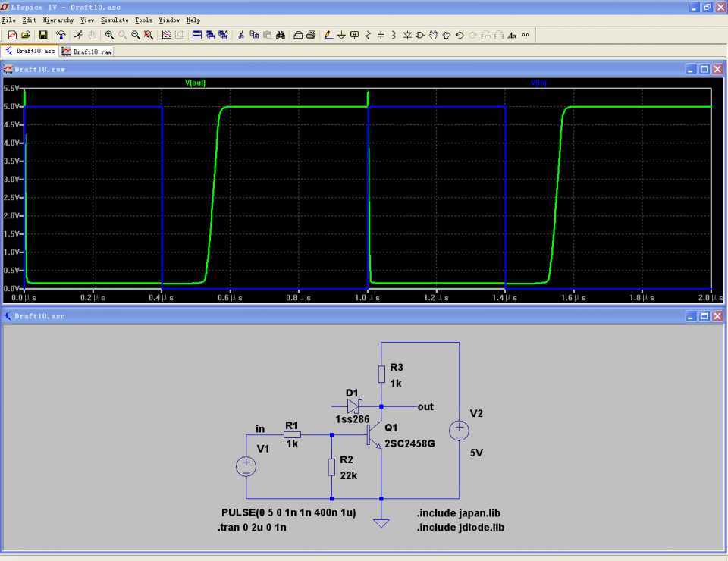Select resistor R1 in the schematic

coord(292,435)
